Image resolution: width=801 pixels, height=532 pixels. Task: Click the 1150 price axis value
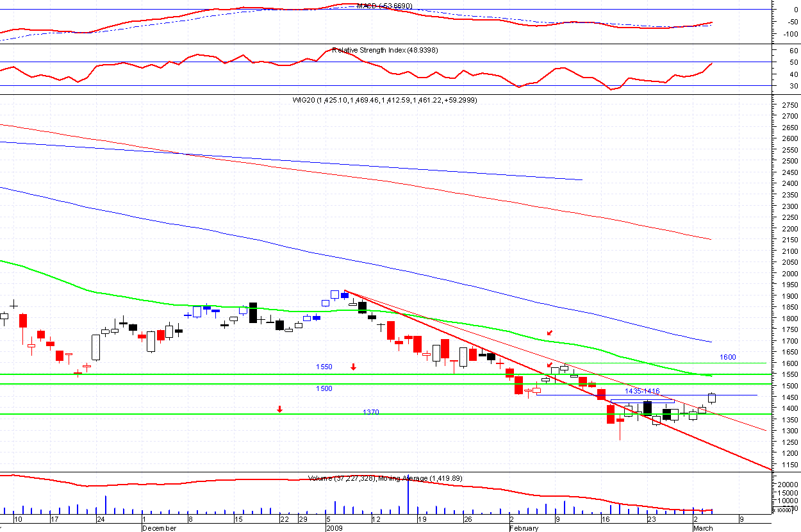pyautogui.click(x=790, y=465)
